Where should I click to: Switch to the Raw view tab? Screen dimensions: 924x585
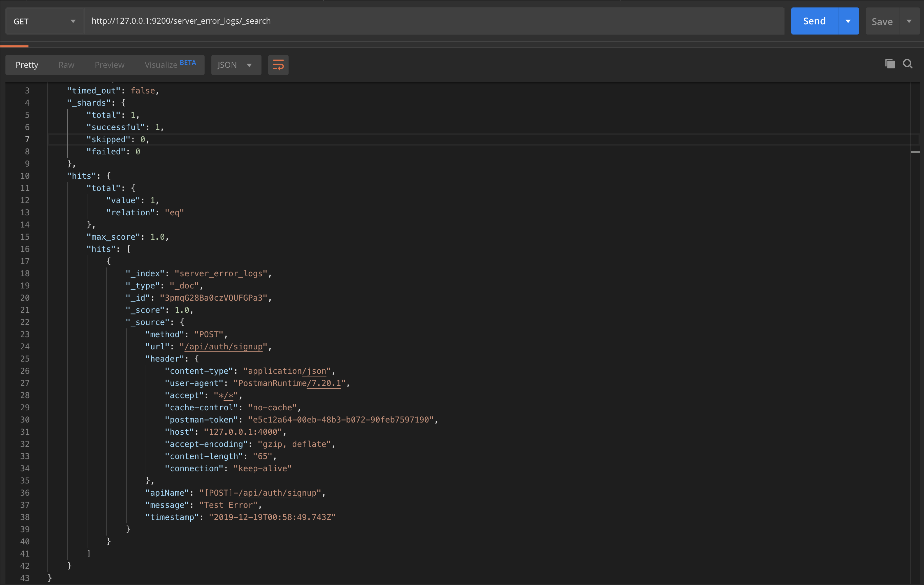point(66,65)
